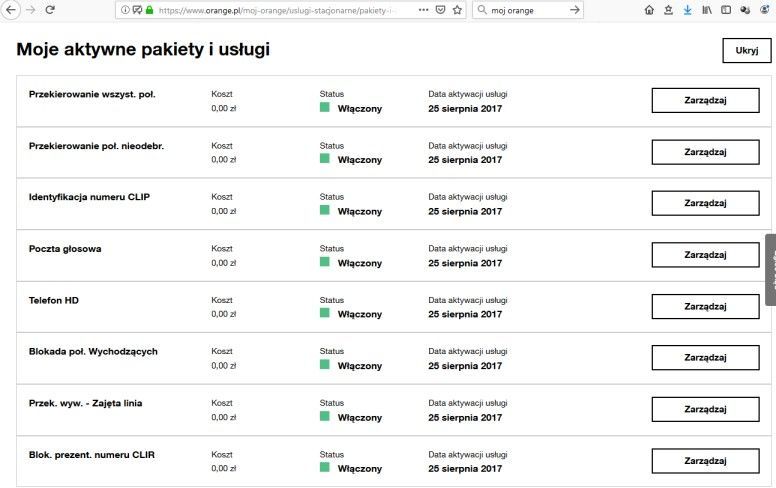Screen dimensions: 776x488
Task: Open the downloads arrow icon
Action: 687,10
